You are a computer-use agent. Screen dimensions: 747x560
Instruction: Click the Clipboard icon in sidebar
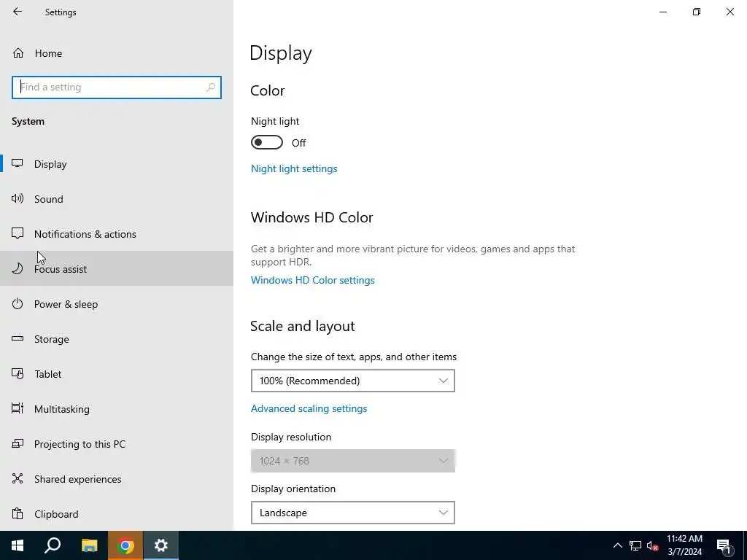pos(18,514)
